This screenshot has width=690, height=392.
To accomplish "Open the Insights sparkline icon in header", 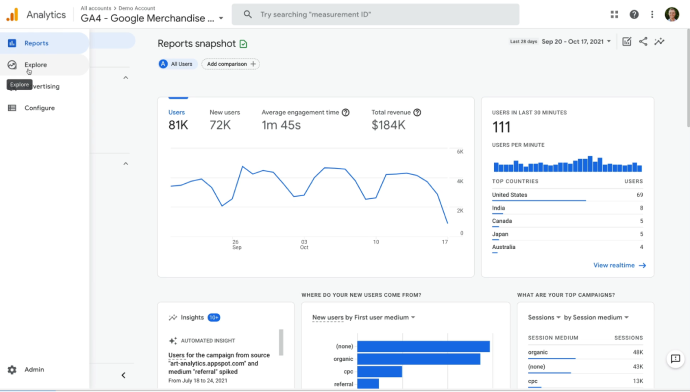I will pyautogui.click(x=659, y=41).
